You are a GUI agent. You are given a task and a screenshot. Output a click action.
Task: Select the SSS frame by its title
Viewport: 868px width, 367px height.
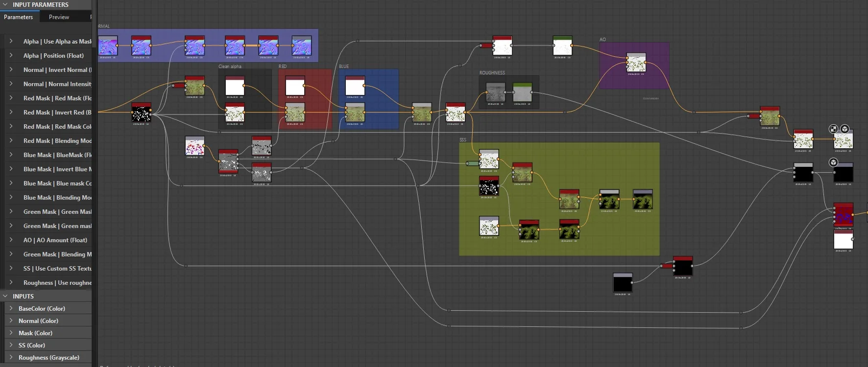point(463,140)
